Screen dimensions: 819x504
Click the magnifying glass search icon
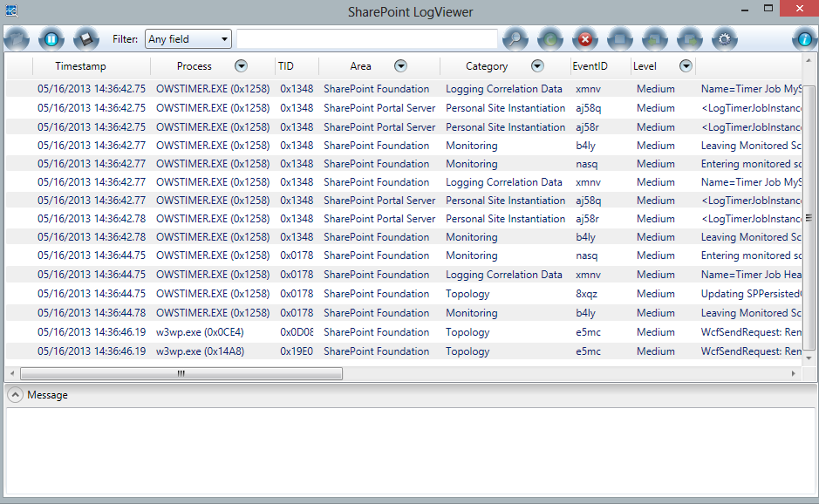[x=515, y=39]
